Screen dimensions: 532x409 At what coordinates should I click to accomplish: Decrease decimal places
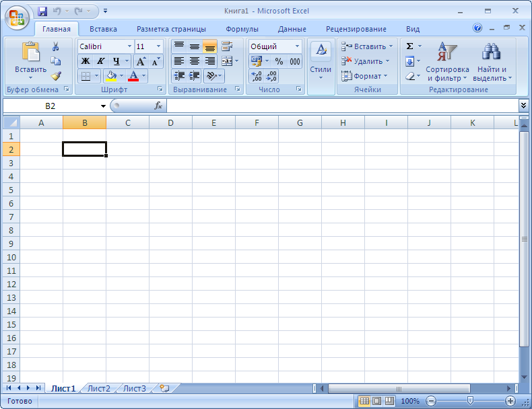coord(271,76)
